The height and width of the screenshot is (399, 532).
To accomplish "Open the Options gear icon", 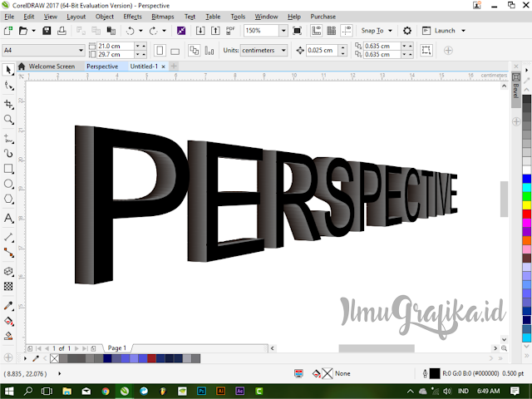I will 407,31.
